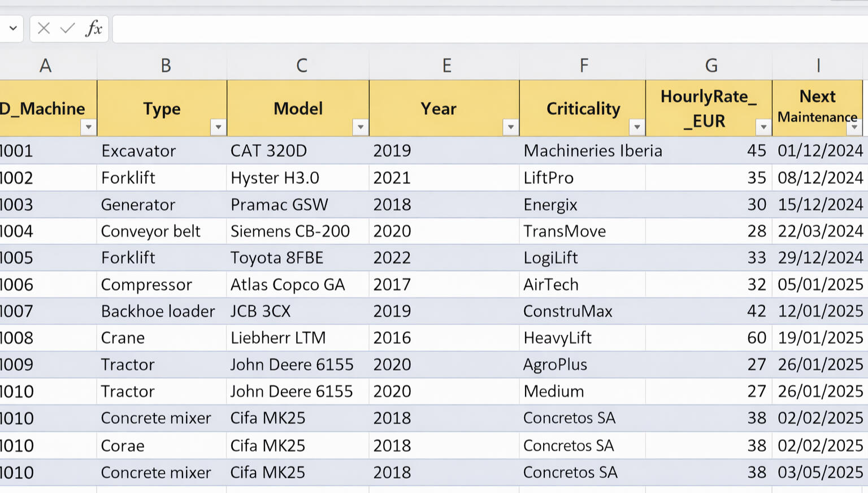The image size is (868, 493).
Task: Select the column G header
Action: pos(710,65)
